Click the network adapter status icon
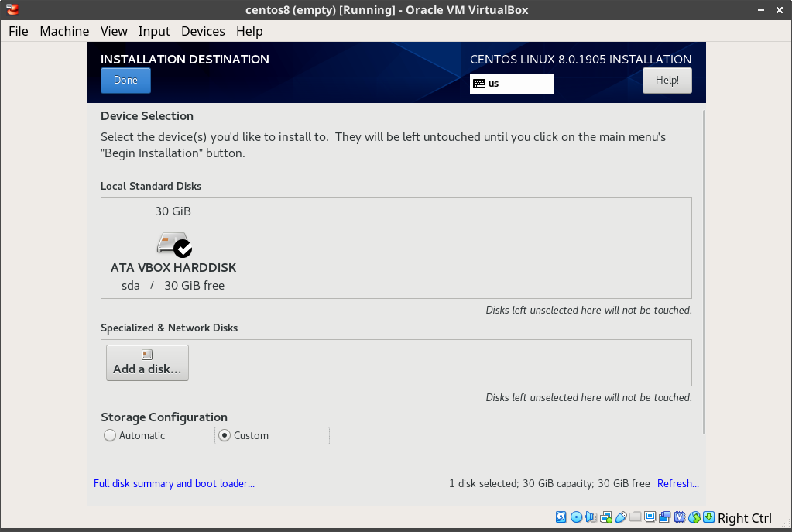Viewport: 792px width, 532px height. point(605,517)
